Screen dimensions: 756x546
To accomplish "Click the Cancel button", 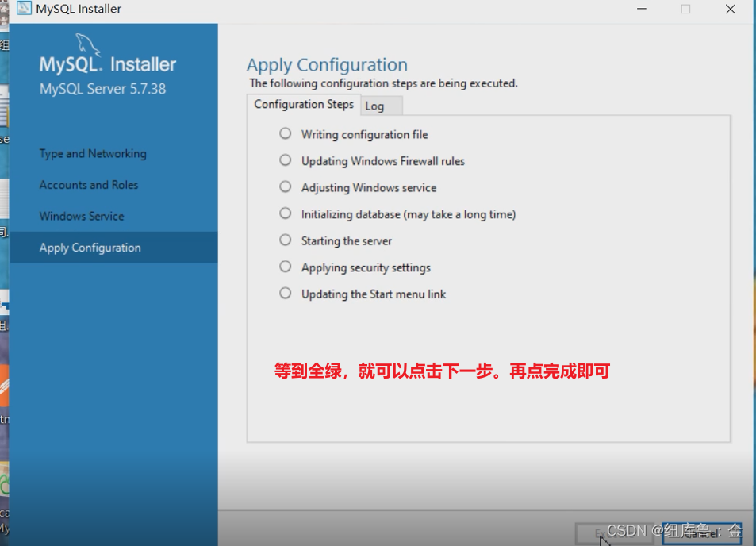I will click(701, 534).
